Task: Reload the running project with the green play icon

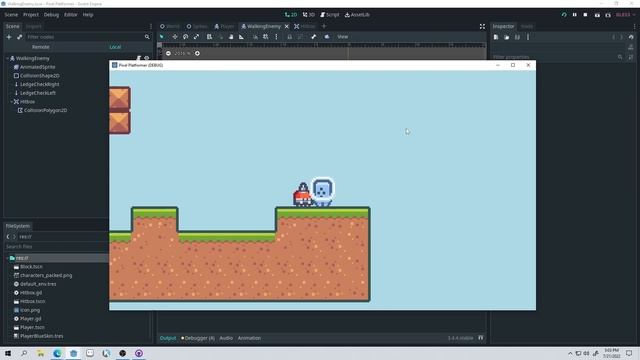Action: coord(564,15)
